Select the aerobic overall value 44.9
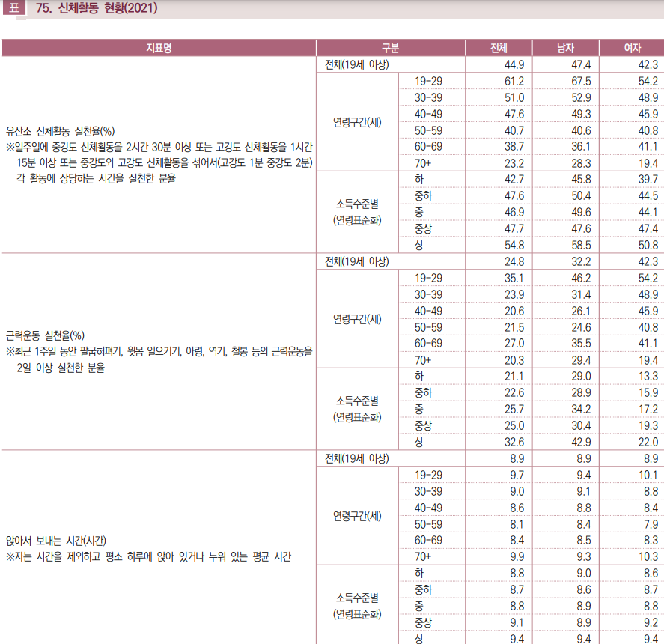This screenshot has height=644, width=664. (x=514, y=65)
